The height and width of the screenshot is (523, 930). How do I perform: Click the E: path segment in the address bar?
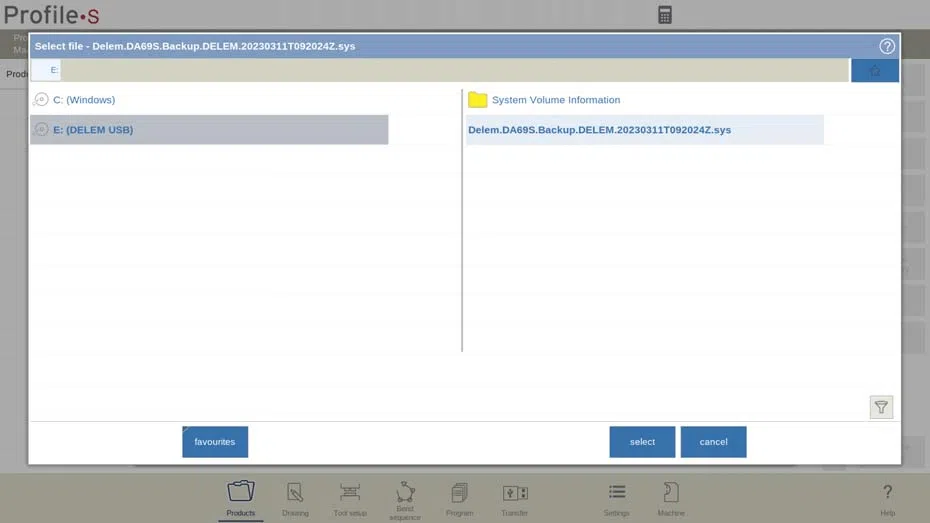click(x=46, y=70)
